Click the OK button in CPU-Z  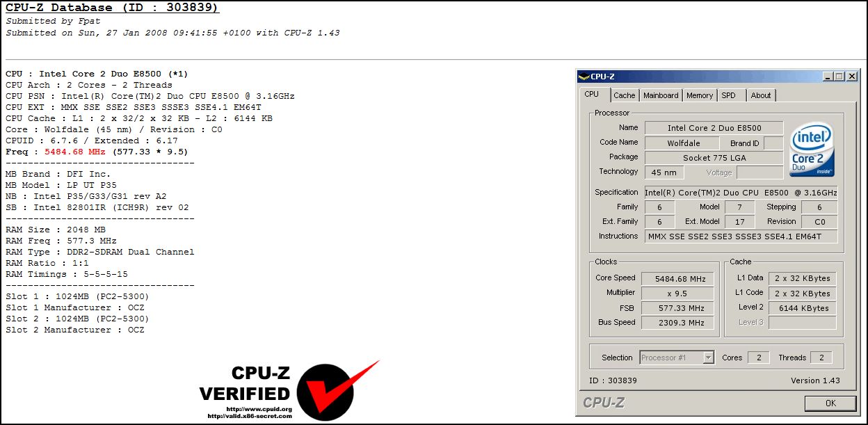point(830,403)
